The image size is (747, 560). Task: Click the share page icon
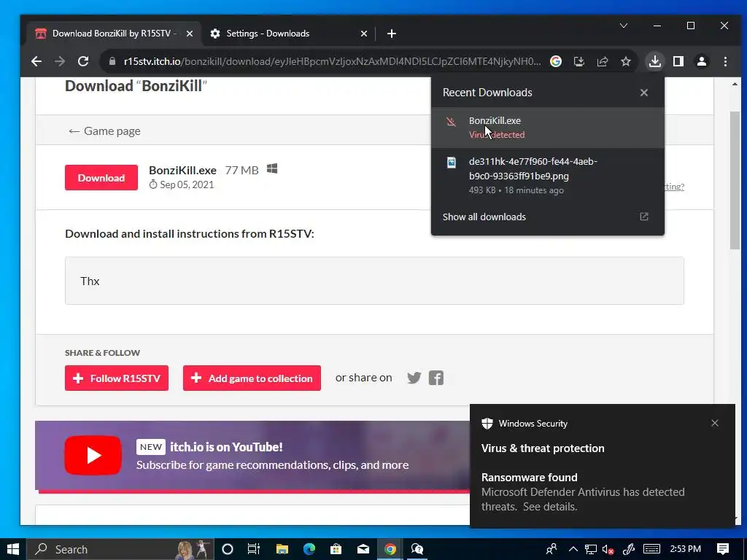tap(602, 61)
